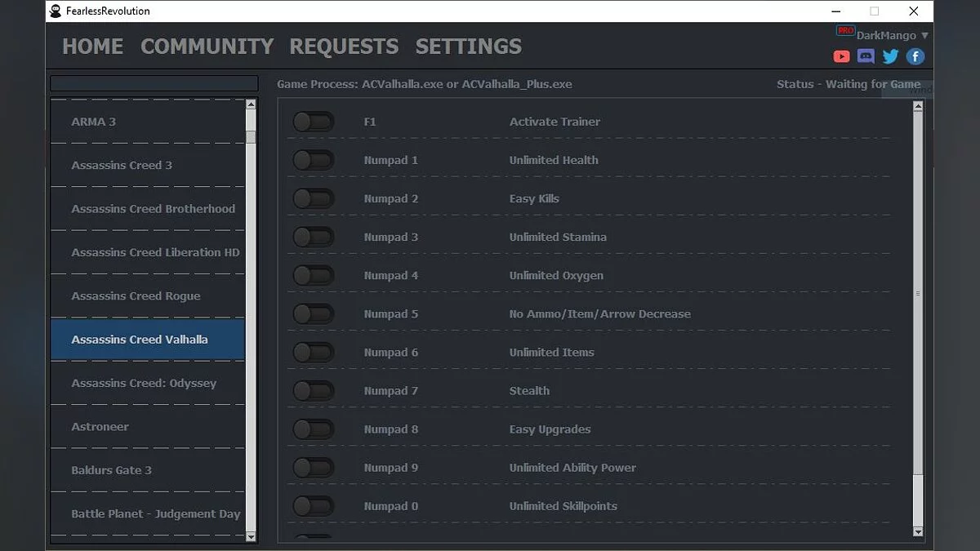Select Battle Planet - Judgement Day

(x=148, y=513)
